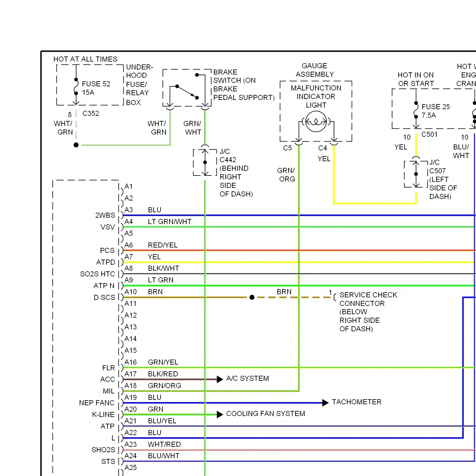Click the K-LINE terminal name

point(103,414)
